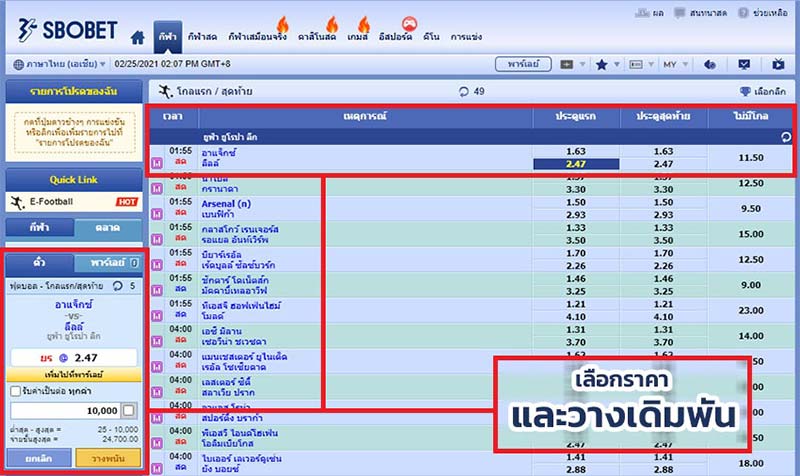Screen dimensions: 800x476
Task: Open the SBOBET logo link
Action: pyautogui.click(x=67, y=30)
